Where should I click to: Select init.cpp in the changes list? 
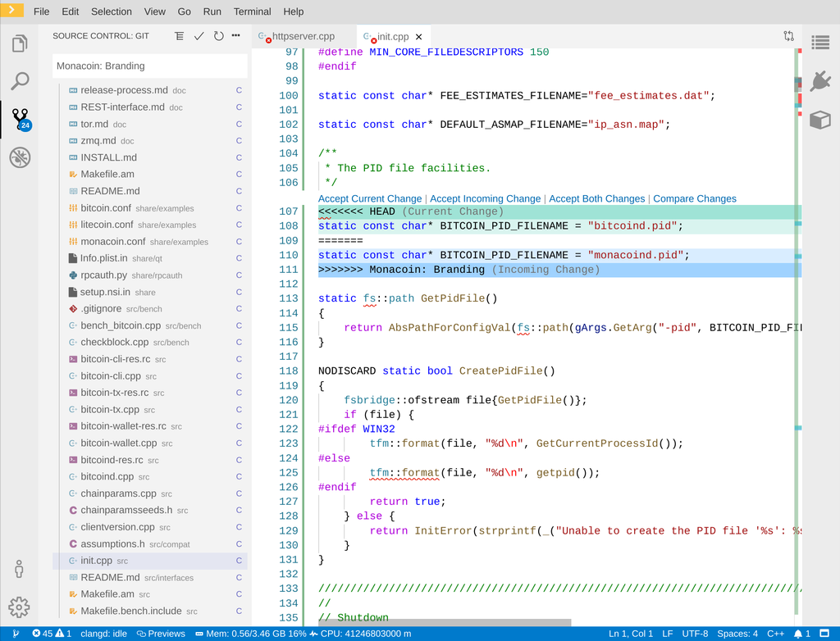click(150, 561)
